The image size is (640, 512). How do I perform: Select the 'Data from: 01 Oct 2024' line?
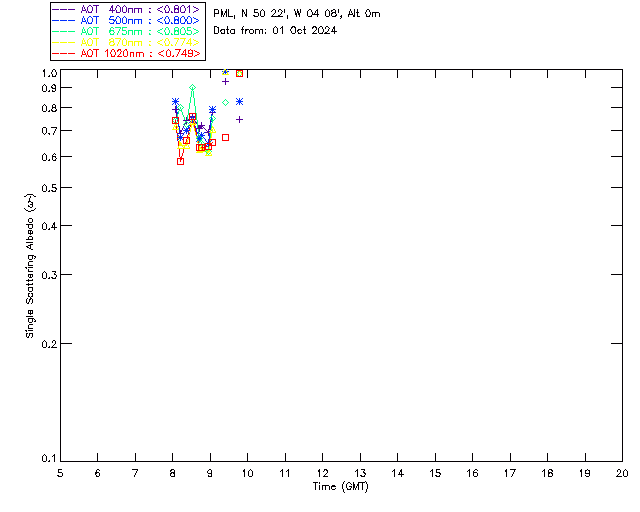tap(275, 30)
